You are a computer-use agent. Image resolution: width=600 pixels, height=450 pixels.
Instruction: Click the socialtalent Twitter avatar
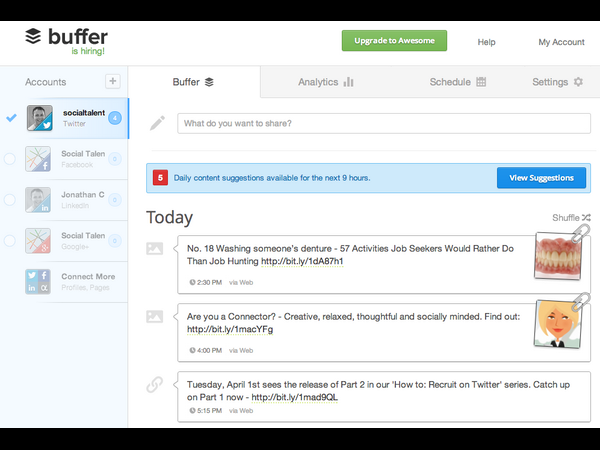(x=39, y=118)
